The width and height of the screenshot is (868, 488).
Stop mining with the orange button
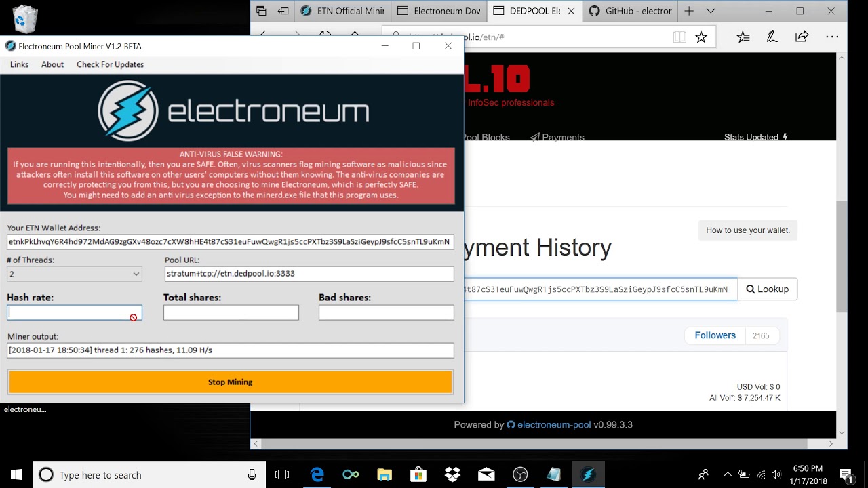click(x=231, y=382)
